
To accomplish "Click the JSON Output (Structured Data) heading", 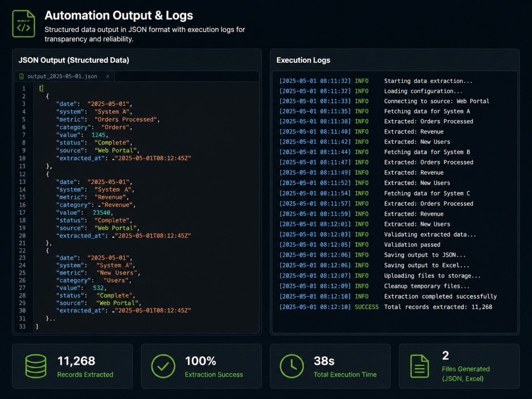I will point(73,60).
